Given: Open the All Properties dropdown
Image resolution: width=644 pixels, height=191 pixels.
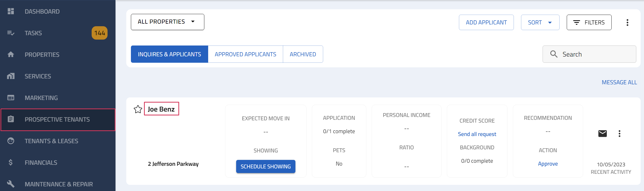Looking at the screenshot, I should pos(167,22).
